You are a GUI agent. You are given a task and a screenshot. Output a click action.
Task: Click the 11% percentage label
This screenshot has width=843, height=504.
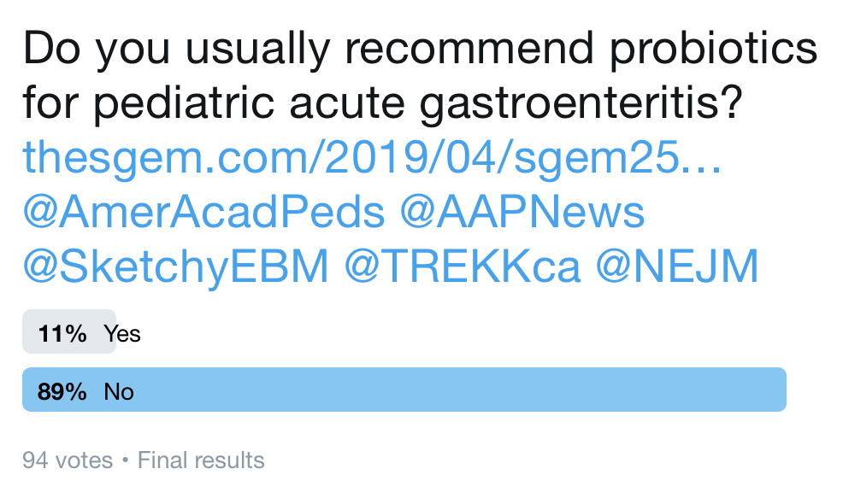tap(62, 334)
